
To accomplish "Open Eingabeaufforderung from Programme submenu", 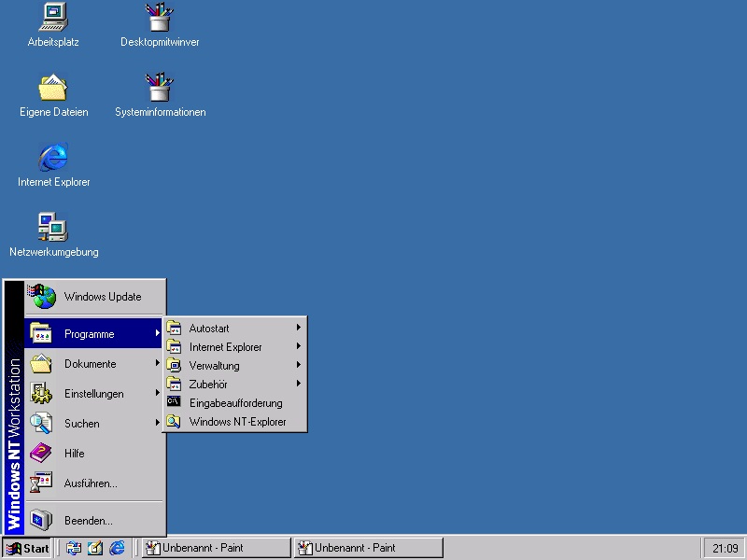I will click(235, 403).
